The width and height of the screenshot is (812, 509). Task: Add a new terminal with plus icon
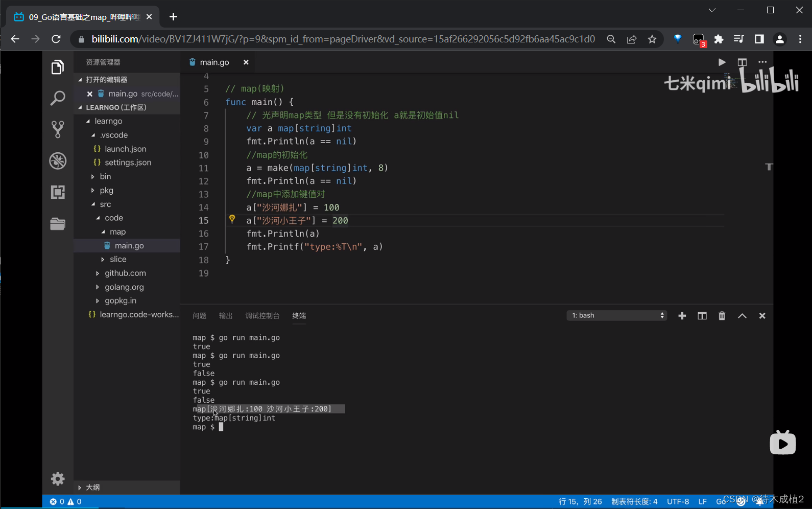pos(682,316)
